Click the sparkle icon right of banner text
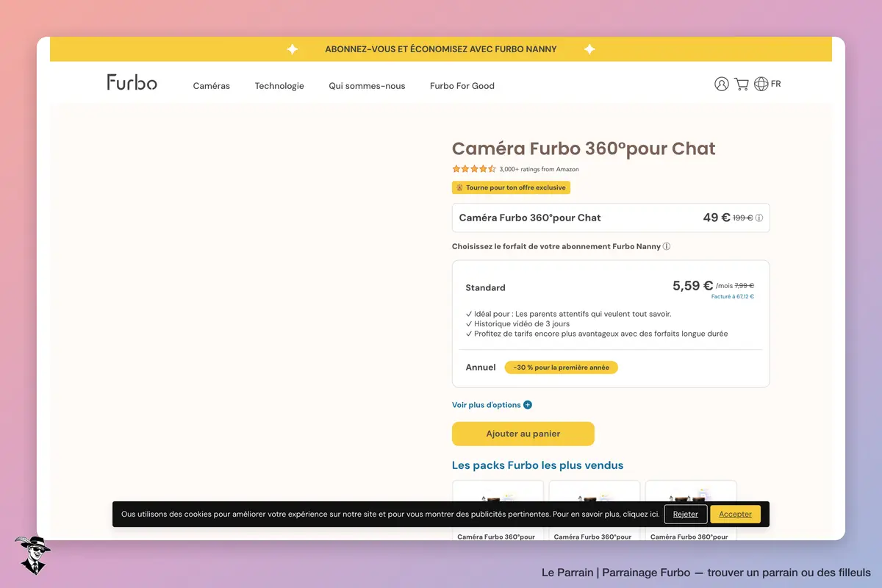The width and height of the screenshot is (882, 588). pos(589,49)
